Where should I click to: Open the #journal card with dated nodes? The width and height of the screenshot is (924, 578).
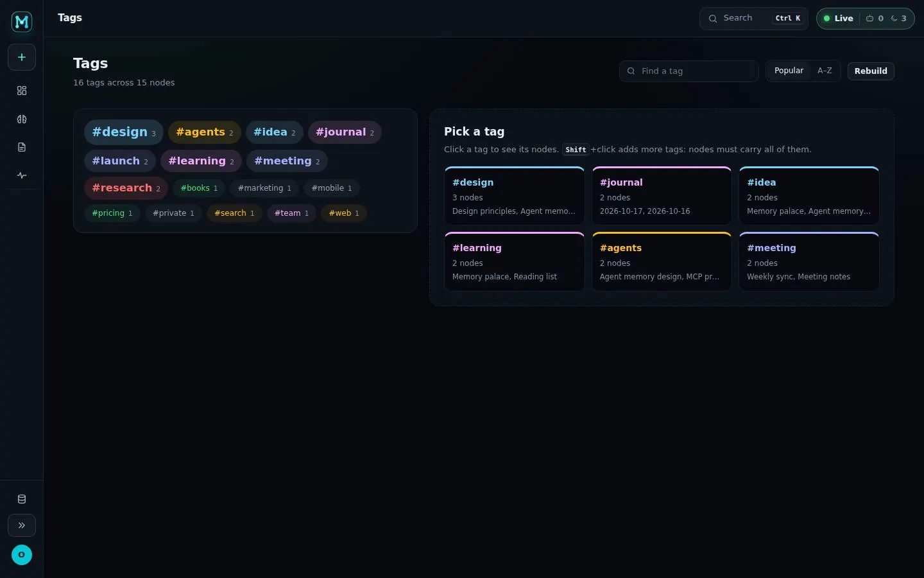662,196
